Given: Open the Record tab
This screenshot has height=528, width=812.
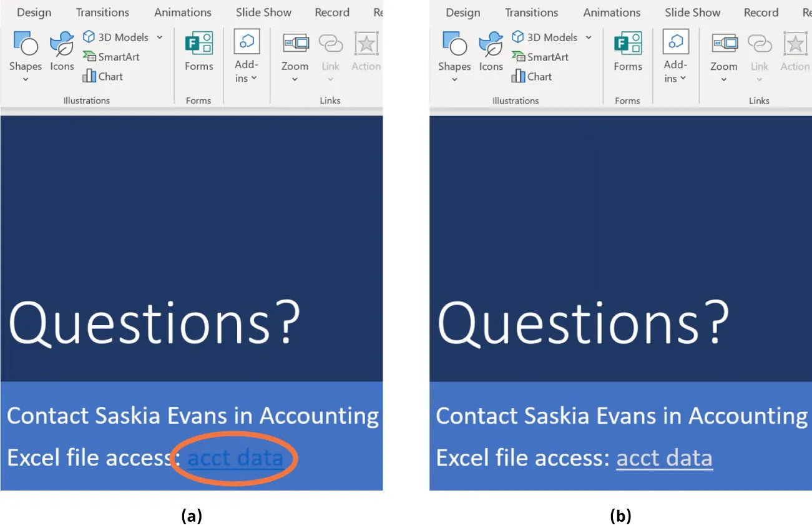Looking at the screenshot, I should 332,12.
